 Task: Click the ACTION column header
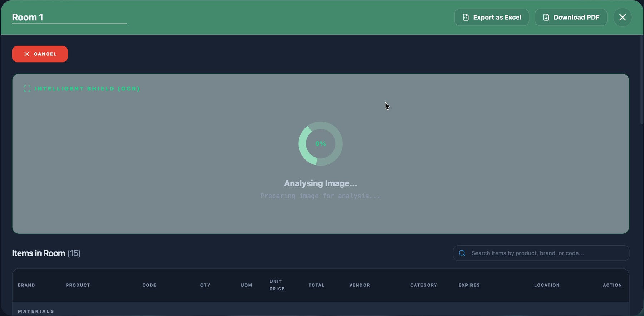coord(612,285)
